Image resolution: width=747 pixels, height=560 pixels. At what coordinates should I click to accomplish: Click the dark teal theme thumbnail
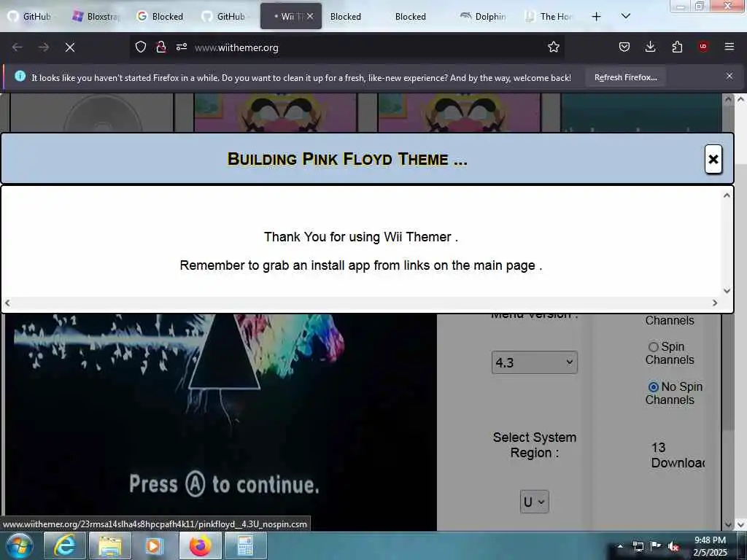pos(641,113)
